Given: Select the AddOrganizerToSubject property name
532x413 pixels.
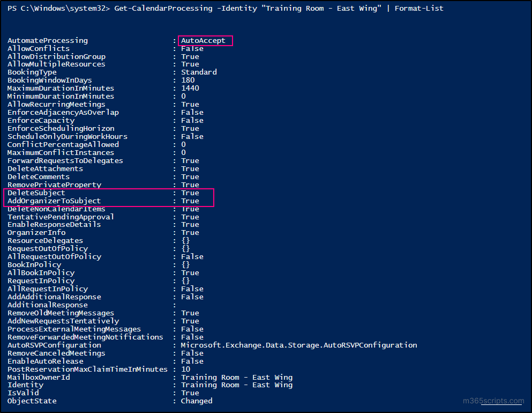Looking at the screenshot, I should tap(54, 201).
